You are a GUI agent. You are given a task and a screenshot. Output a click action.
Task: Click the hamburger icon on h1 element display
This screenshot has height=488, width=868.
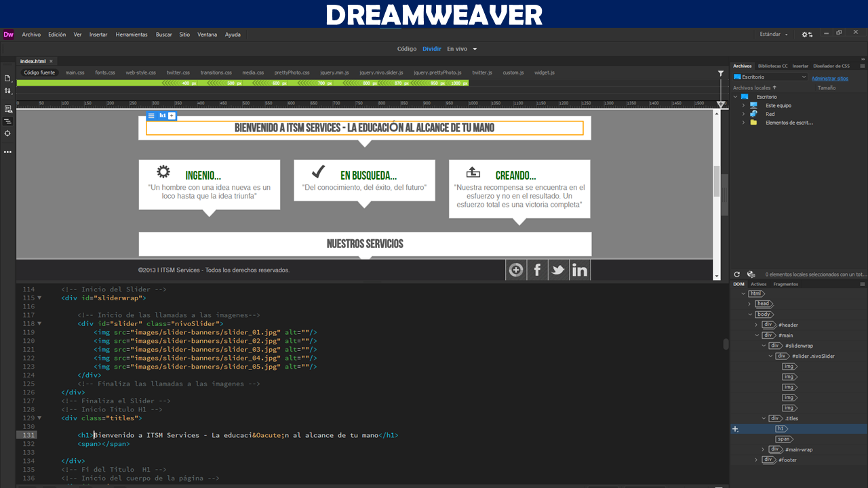[x=151, y=116]
